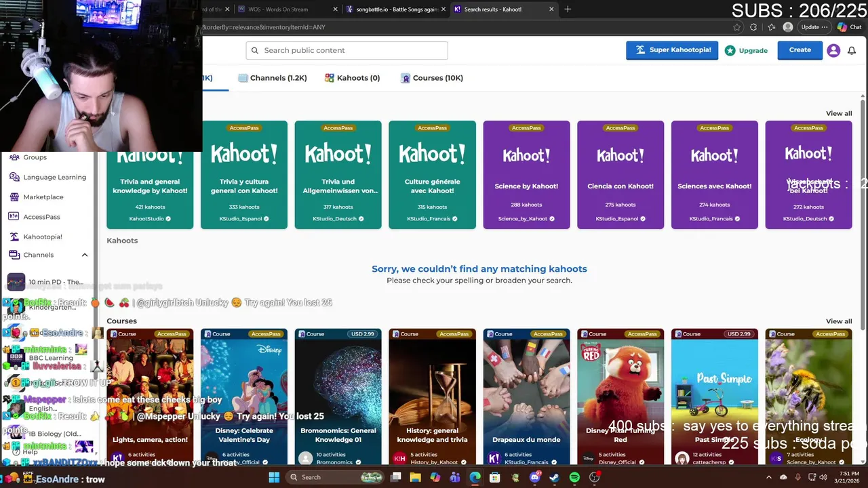Click the Super Kahootopia! button
Viewport: 868px width, 488px height.
pos(672,50)
